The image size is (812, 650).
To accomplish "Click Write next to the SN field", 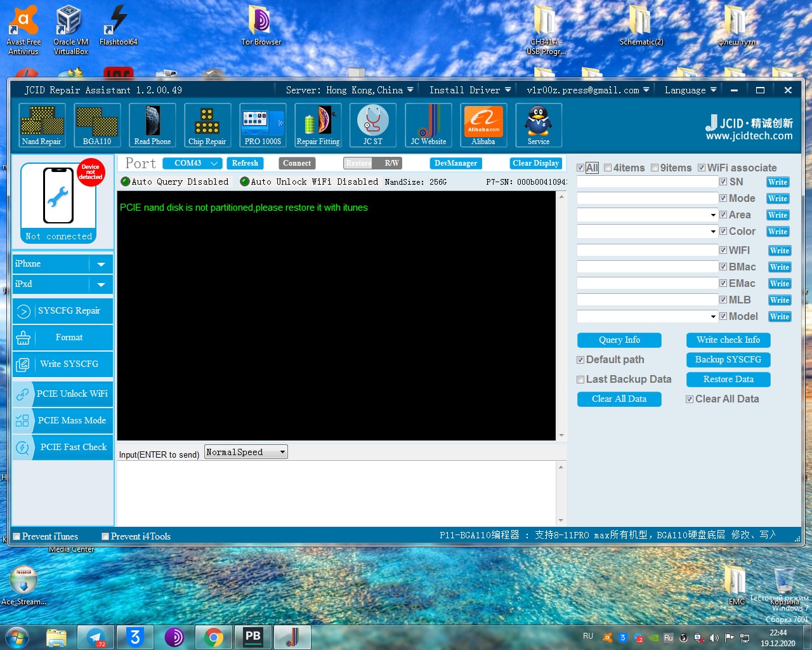I will 778,182.
